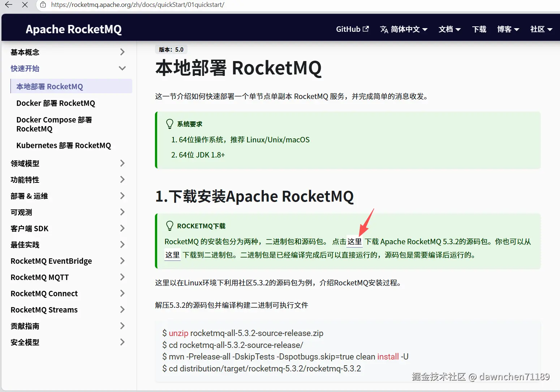Click the GitHub external-link arrow icon
The image size is (560, 392).
coord(366,29)
